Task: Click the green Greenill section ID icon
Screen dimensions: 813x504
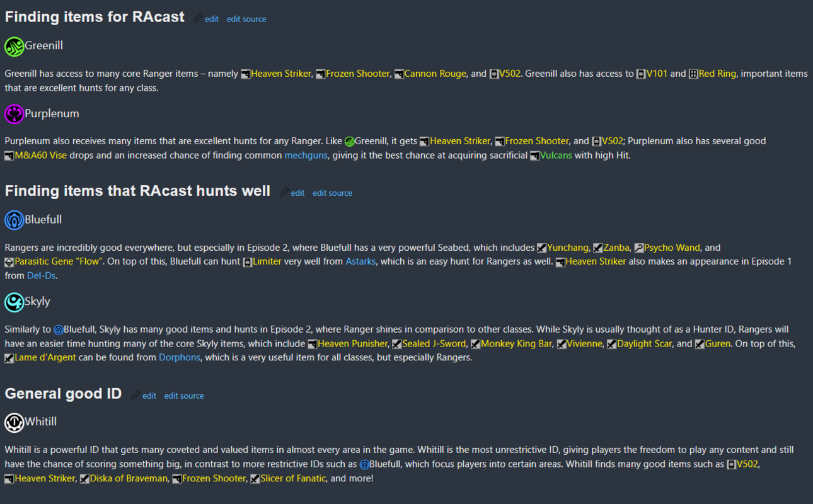Action: 14,46
